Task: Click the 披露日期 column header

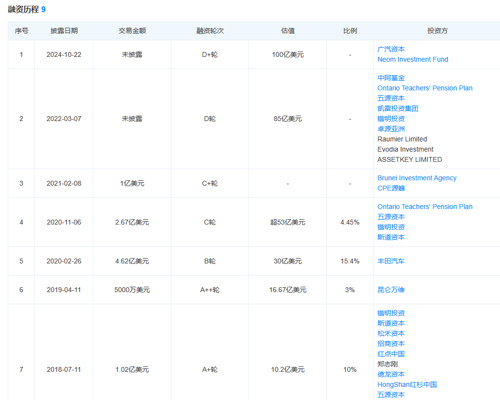Action: 64,31
